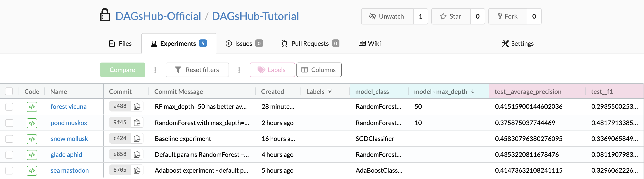This screenshot has width=644, height=179.
Task: Open the Columns chooser
Action: (319, 70)
